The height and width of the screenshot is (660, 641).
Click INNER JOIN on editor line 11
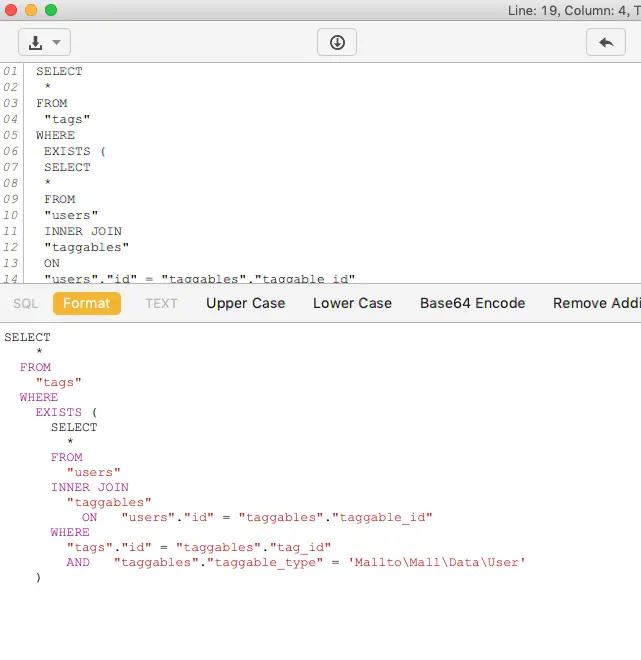(x=83, y=231)
